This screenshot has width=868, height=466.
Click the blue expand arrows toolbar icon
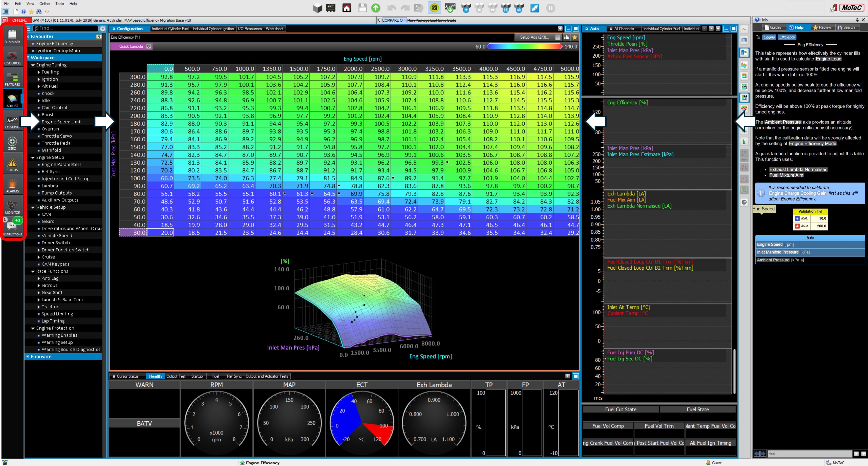535,8
